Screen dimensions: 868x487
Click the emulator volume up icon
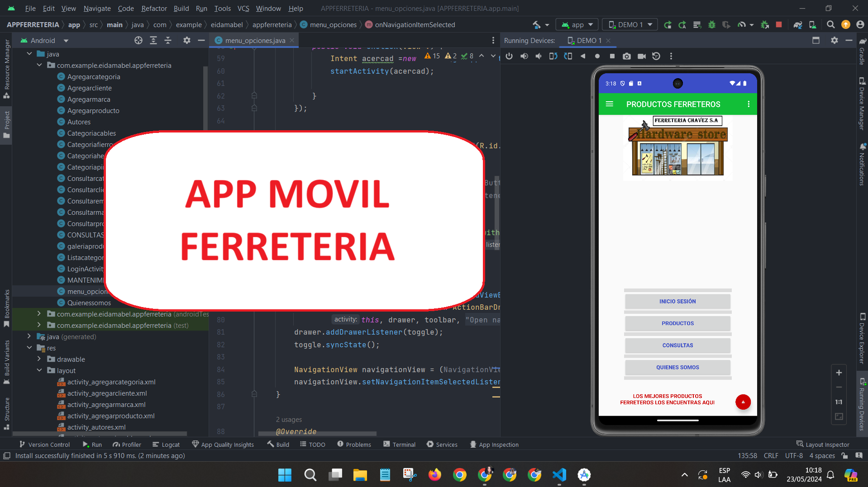(x=524, y=56)
